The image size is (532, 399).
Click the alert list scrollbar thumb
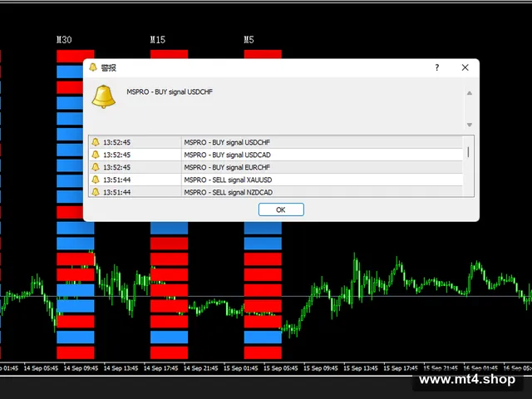tap(469, 151)
